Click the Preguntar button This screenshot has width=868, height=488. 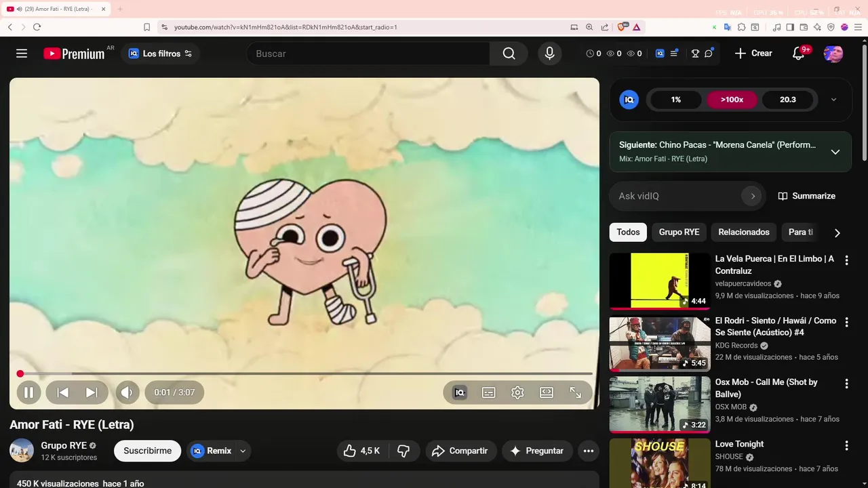point(537,451)
